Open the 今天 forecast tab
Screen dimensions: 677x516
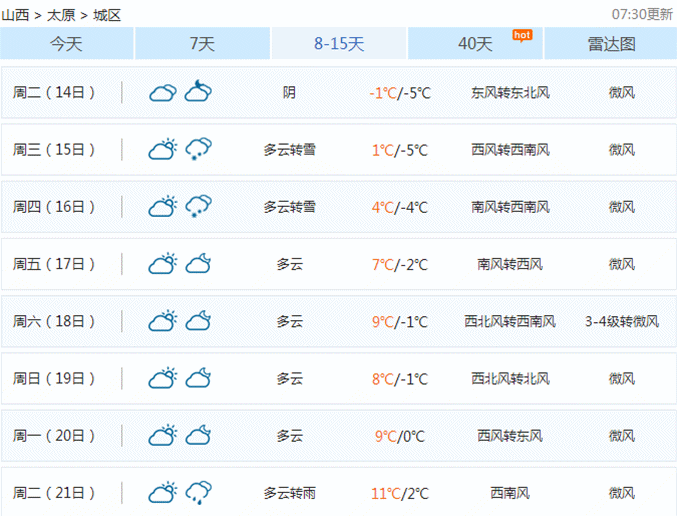pos(66,43)
